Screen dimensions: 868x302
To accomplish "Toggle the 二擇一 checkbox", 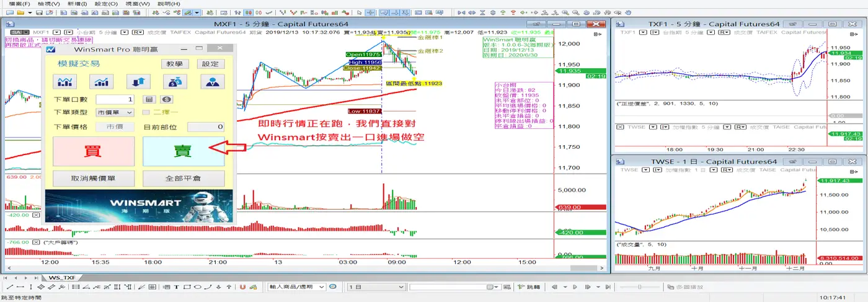I will click(147, 112).
